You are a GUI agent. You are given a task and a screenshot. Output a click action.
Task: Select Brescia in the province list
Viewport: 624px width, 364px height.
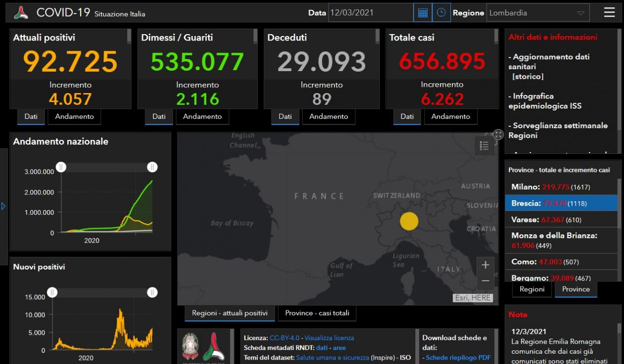pos(561,203)
